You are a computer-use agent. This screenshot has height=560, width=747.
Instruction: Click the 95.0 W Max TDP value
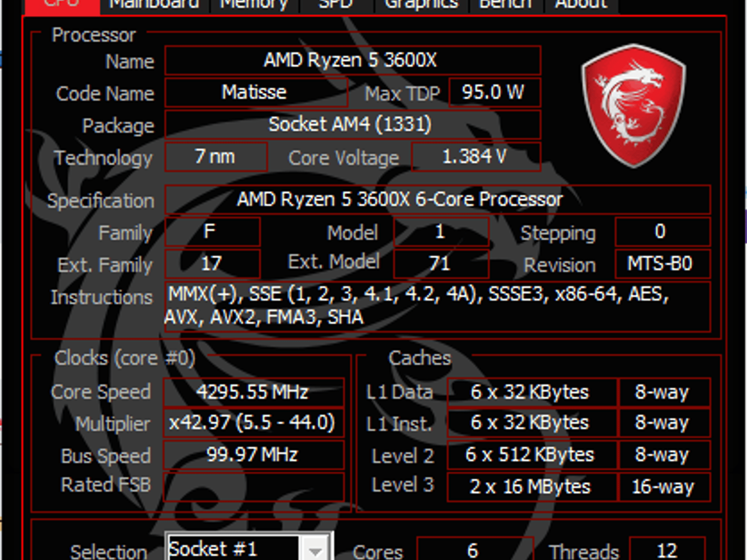point(494,93)
